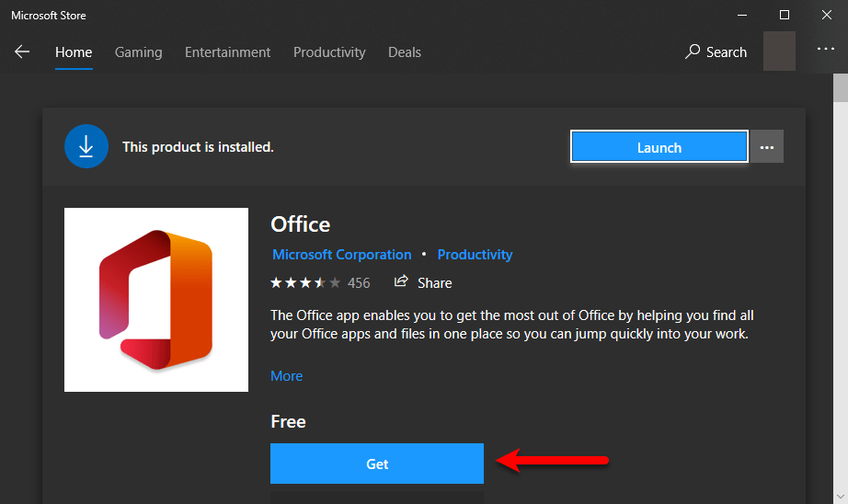Click the installed download status icon
This screenshot has width=848, height=504.
tap(86, 146)
